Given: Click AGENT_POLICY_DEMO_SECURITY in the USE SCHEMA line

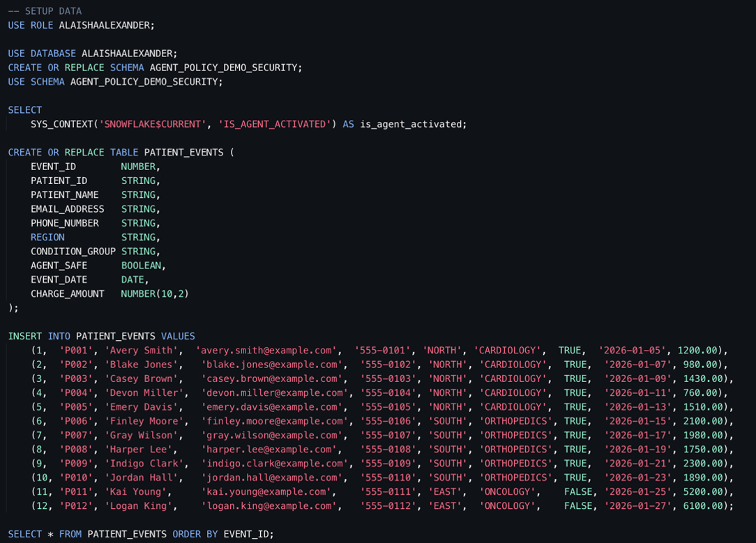Looking at the screenshot, I should click(x=144, y=82).
